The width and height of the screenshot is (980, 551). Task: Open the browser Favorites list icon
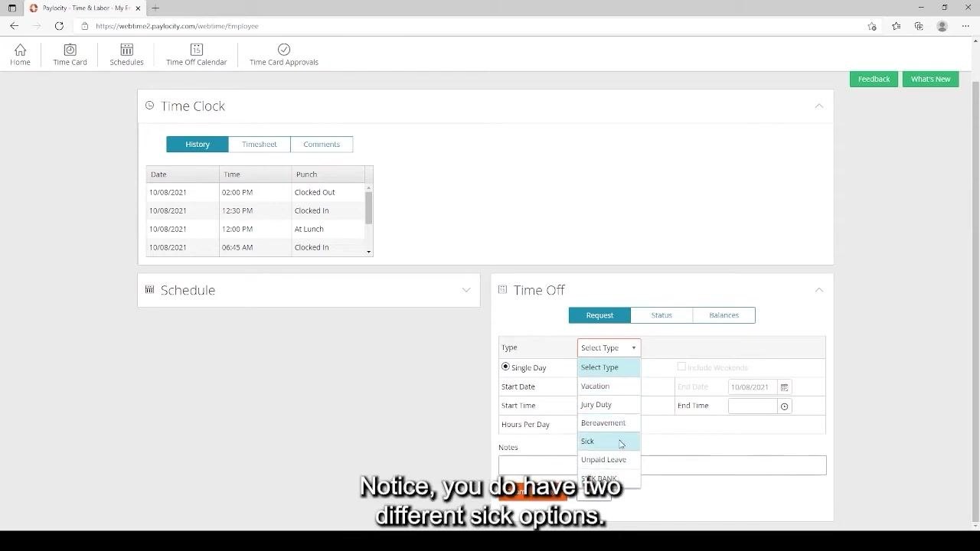[897, 26]
